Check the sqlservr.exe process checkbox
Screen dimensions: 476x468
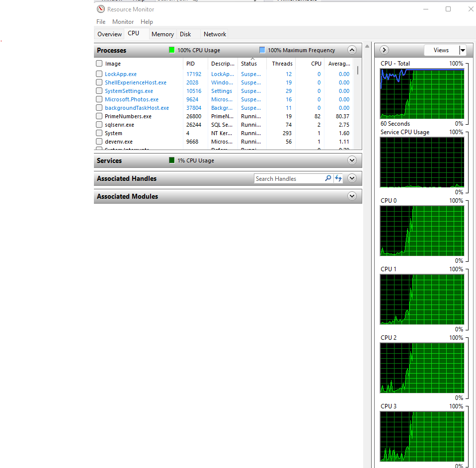(99, 125)
